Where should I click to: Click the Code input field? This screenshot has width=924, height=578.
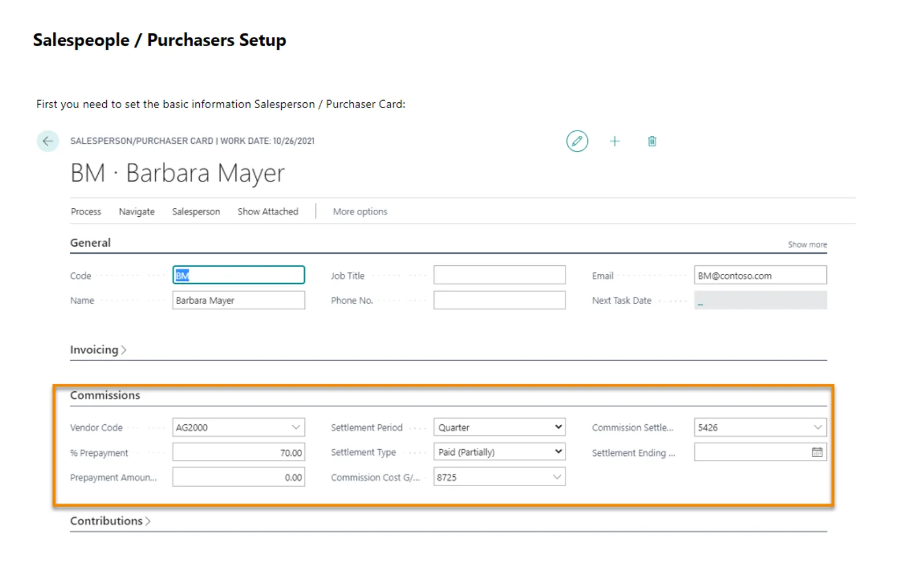tap(239, 275)
